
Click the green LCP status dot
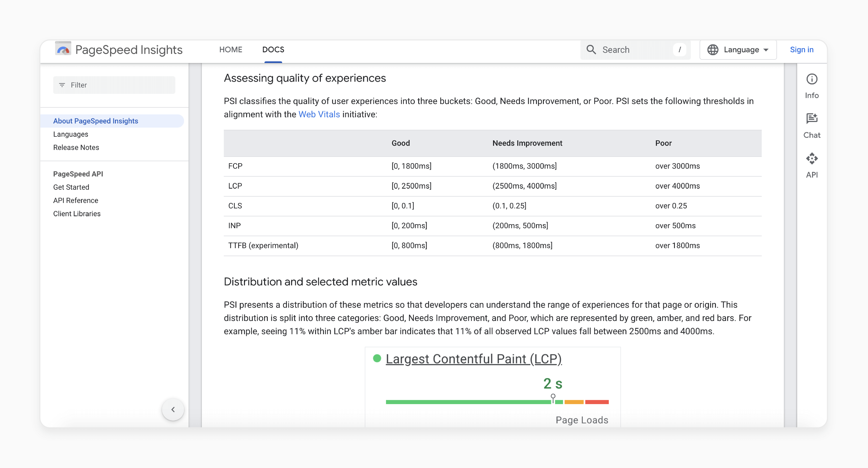[x=377, y=359]
